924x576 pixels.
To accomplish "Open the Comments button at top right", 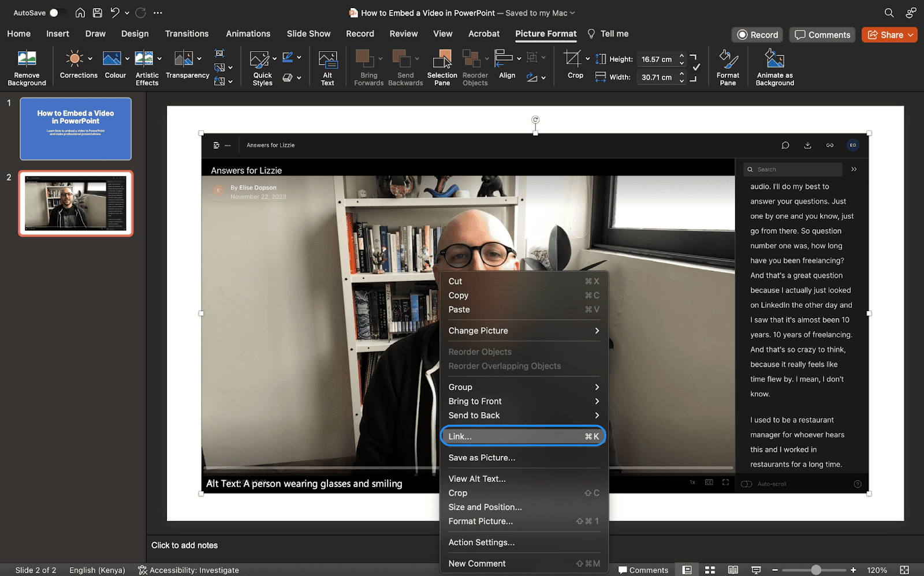I will point(822,35).
